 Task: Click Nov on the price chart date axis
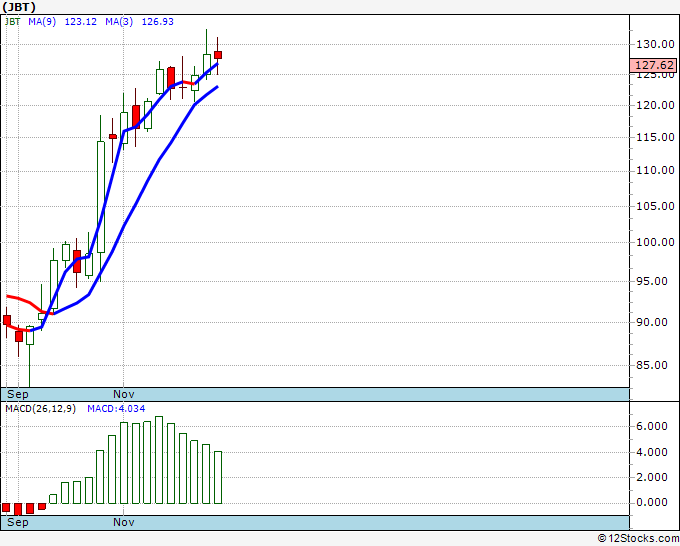coord(124,394)
